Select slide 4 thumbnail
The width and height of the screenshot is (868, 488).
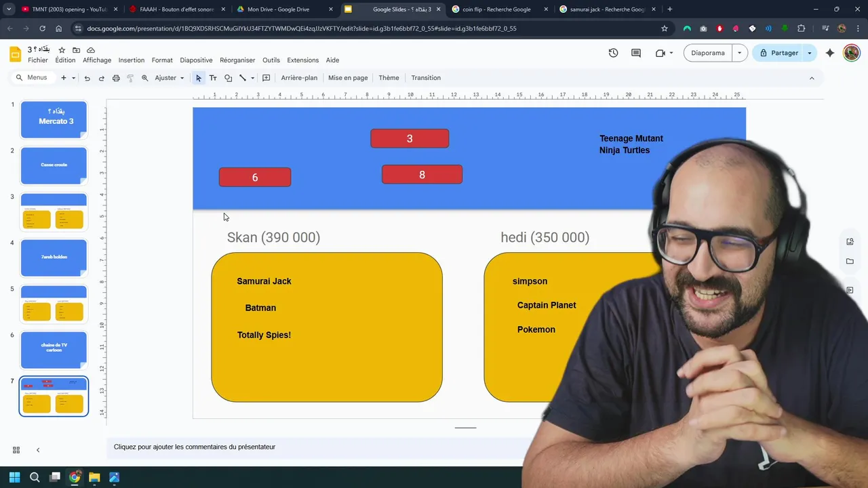54,258
